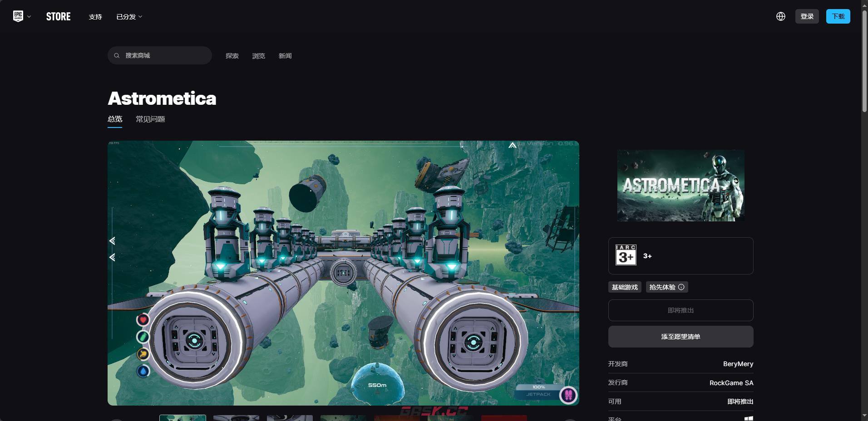
Task: Click the IARC 3+ rating icon
Action: click(x=626, y=255)
